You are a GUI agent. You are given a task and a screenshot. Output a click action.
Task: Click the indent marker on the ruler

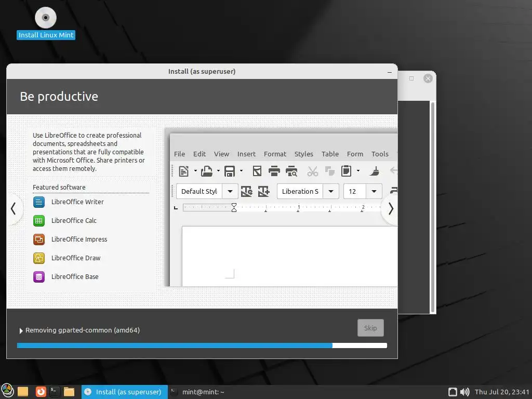coord(234,207)
